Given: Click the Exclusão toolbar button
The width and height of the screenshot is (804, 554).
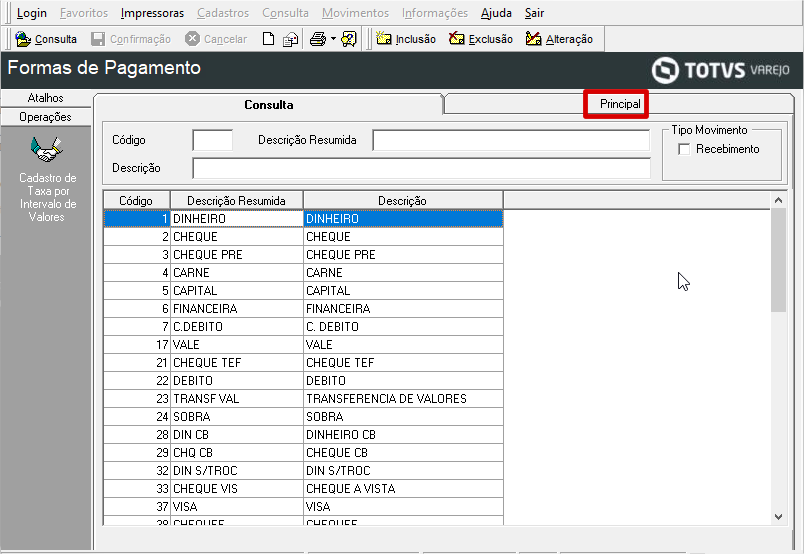Looking at the screenshot, I should click(480, 39).
